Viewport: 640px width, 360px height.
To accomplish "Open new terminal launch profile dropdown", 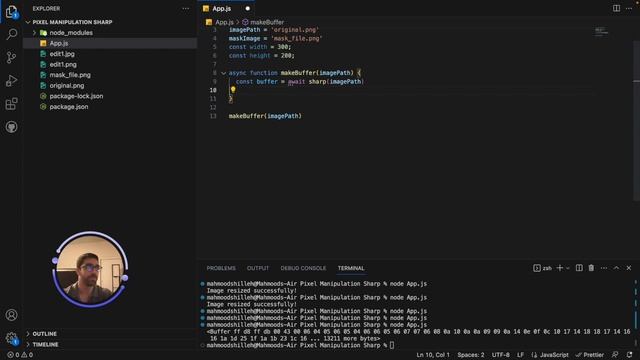I will click(568, 268).
